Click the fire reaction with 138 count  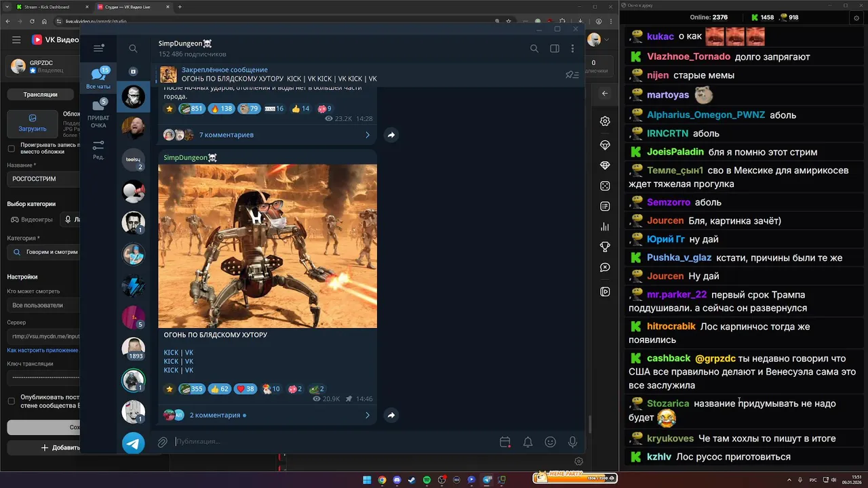[x=221, y=108]
